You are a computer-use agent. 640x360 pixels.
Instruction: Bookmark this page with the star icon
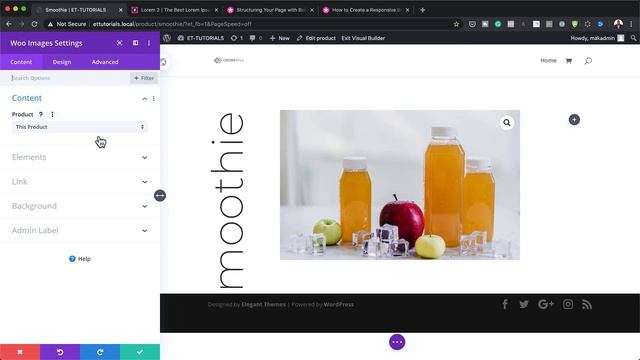click(456, 24)
